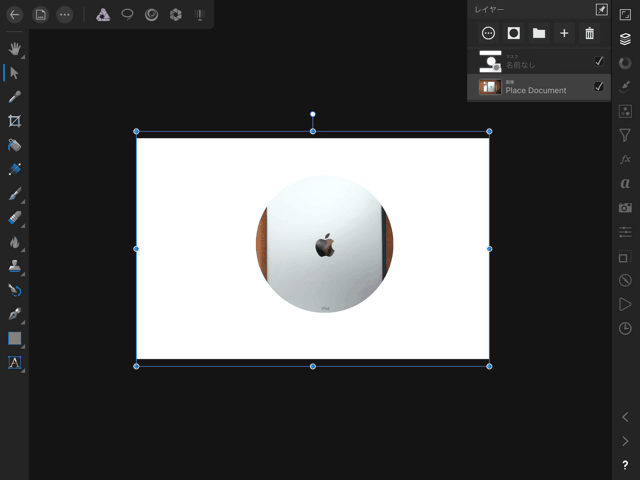Open the Stock camera studio icon
The image size is (640, 480).
click(625, 208)
